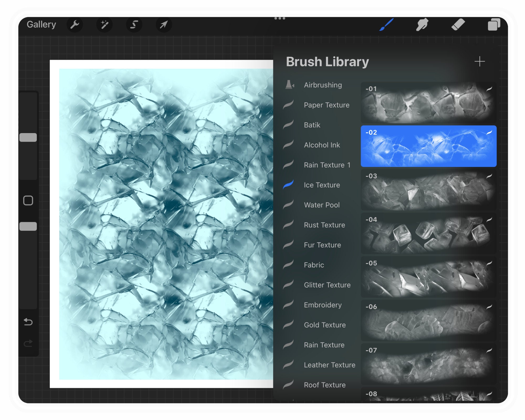Open the Actions wrench menu
The width and height of the screenshot is (525, 420).
pos(75,24)
